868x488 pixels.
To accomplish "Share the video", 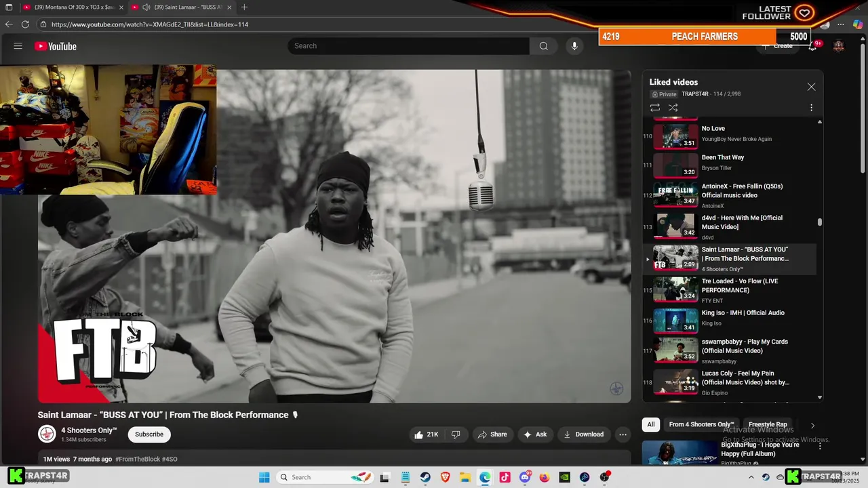I will [x=492, y=434].
